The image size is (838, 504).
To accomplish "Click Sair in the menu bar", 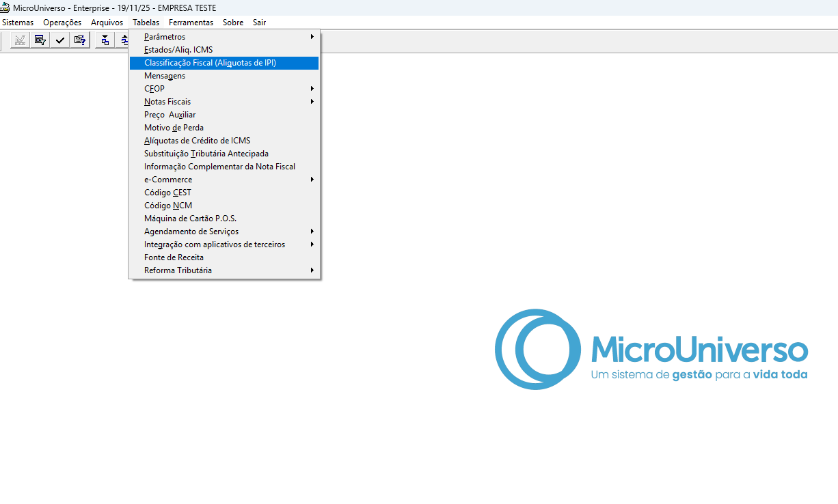I will 259,23.
